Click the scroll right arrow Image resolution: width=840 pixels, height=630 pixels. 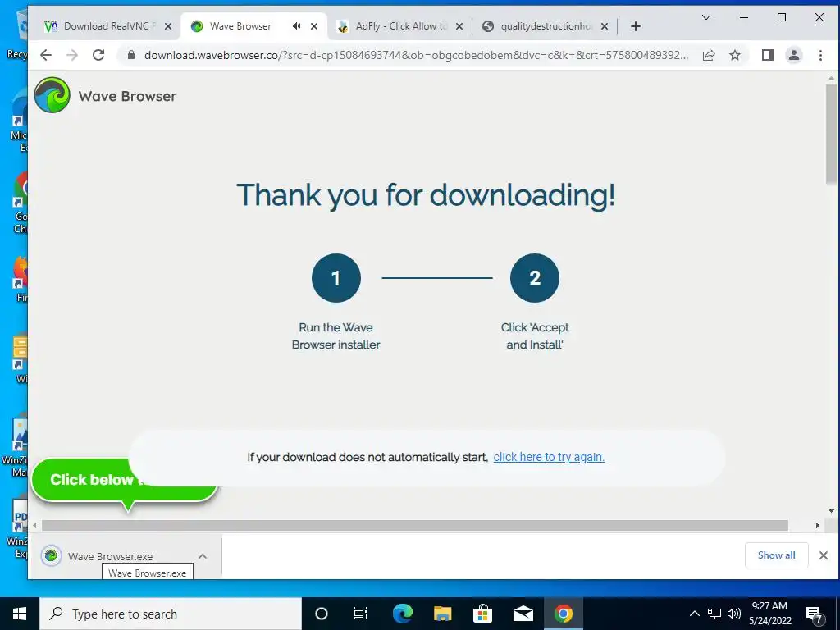point(818,526)
